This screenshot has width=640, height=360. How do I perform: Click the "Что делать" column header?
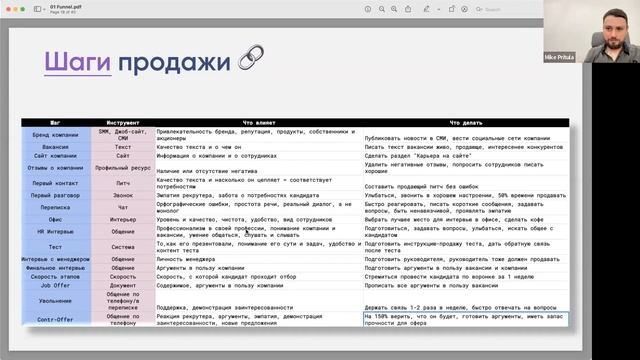coord(466,123)
